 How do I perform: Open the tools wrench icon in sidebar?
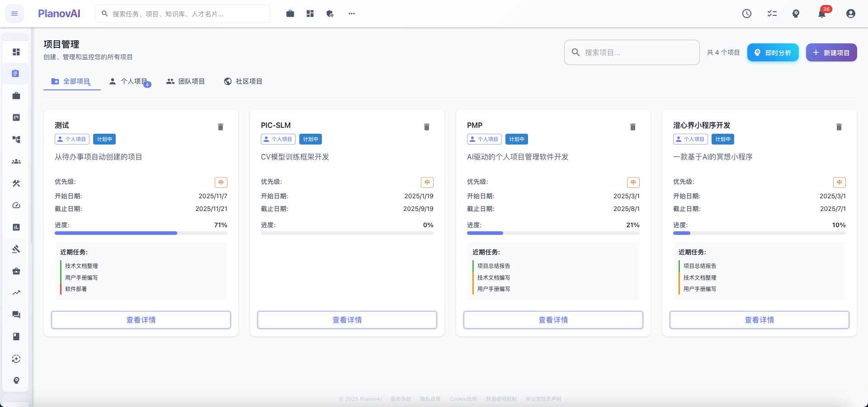pyautogui.click(x=16, y=183)
